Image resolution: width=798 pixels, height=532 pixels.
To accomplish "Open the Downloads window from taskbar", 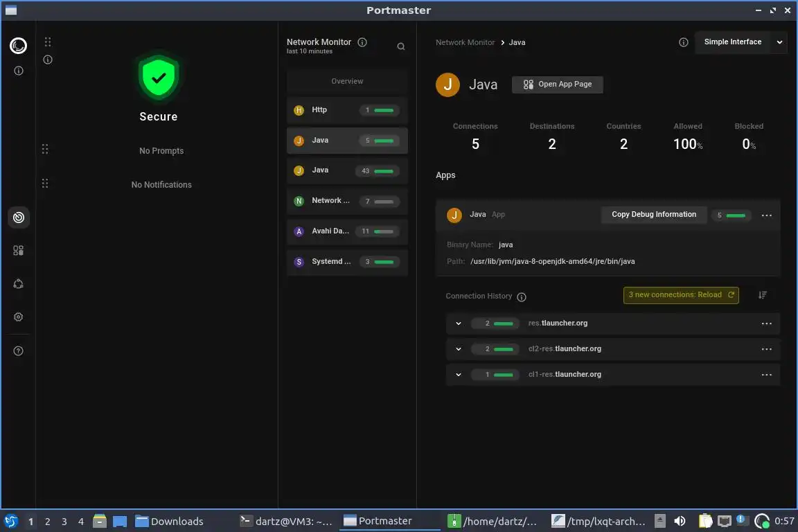I will [x=169, y=522].
